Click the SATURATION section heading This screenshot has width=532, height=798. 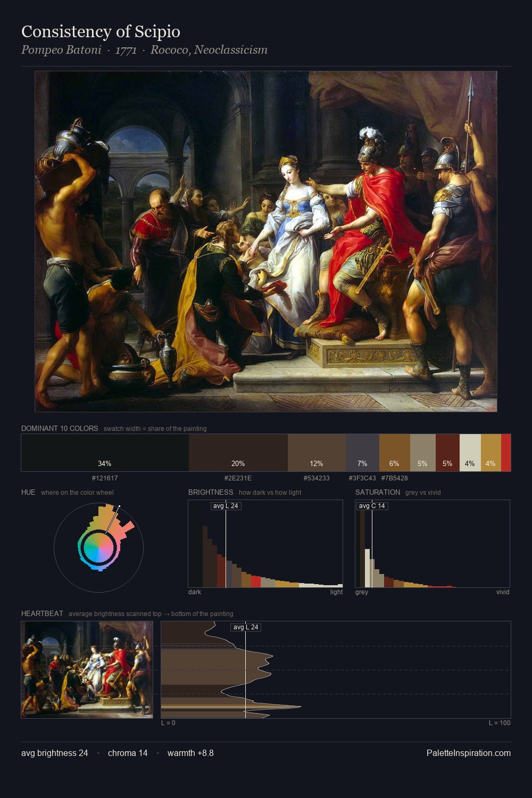point(378,492)
